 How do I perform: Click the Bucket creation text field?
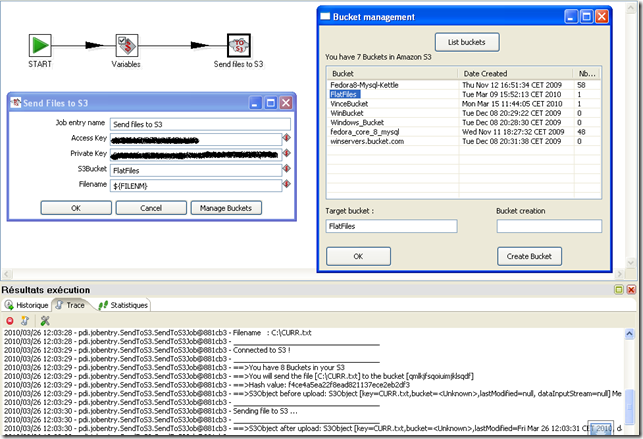click(x=549, y=227)
